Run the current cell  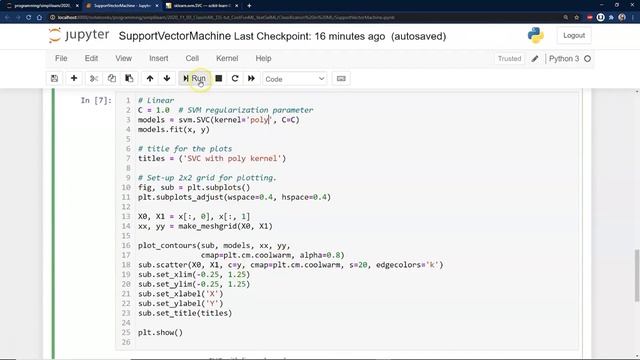pos(194,78)
